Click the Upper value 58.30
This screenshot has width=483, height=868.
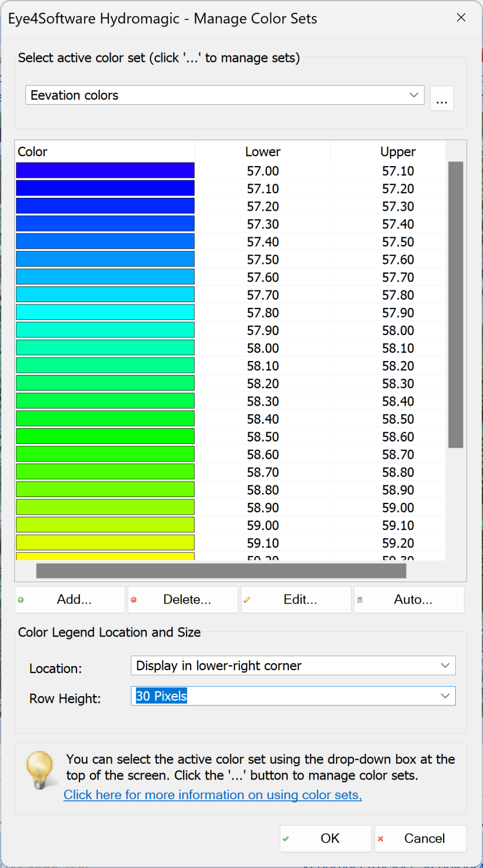[398, 384]
